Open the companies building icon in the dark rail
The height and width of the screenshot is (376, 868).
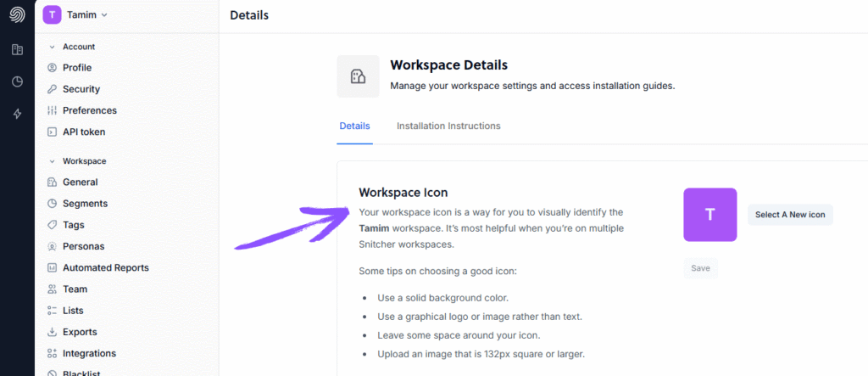coord(17,50)
